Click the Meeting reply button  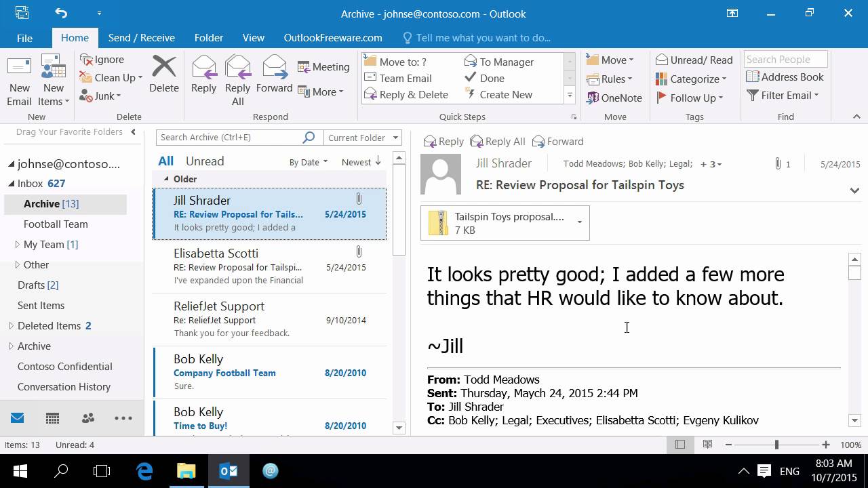pos(323,66)
